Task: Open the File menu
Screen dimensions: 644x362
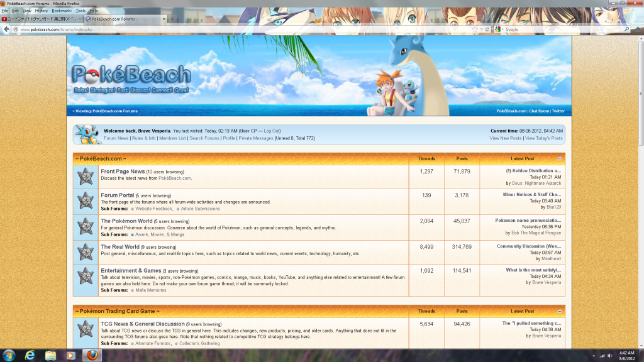Action: coord(5,11)
